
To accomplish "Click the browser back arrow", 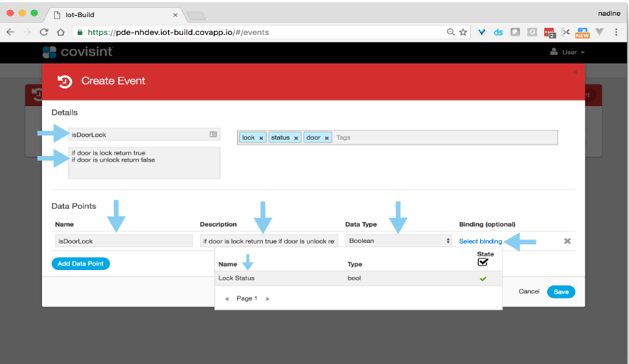I will pyautogui.click(x=11, y=32).
